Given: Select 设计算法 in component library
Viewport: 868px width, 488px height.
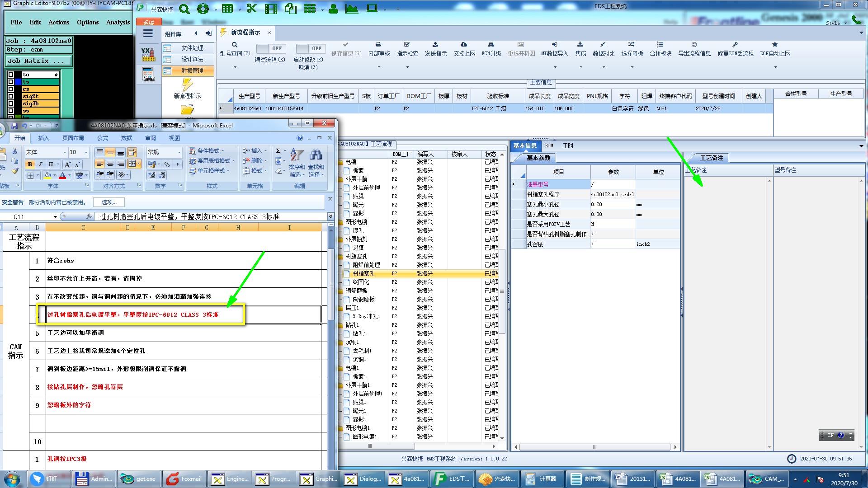Looking at the screenshot, I should (x=188, y=59).
